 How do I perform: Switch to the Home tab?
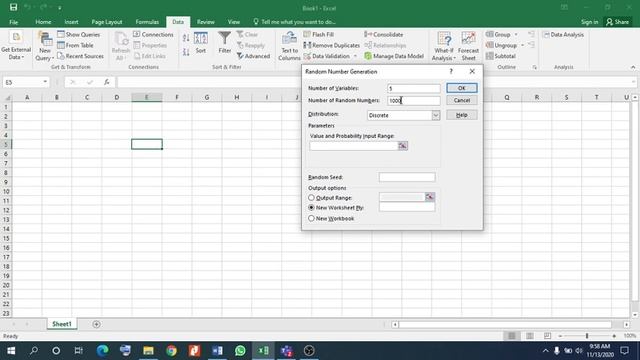[43, 22]
